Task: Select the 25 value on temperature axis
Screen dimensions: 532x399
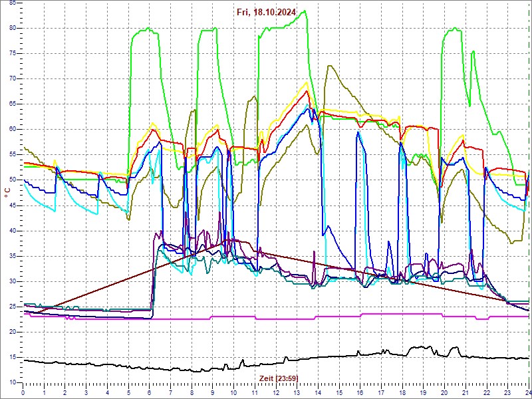Action: click(12, 307)
